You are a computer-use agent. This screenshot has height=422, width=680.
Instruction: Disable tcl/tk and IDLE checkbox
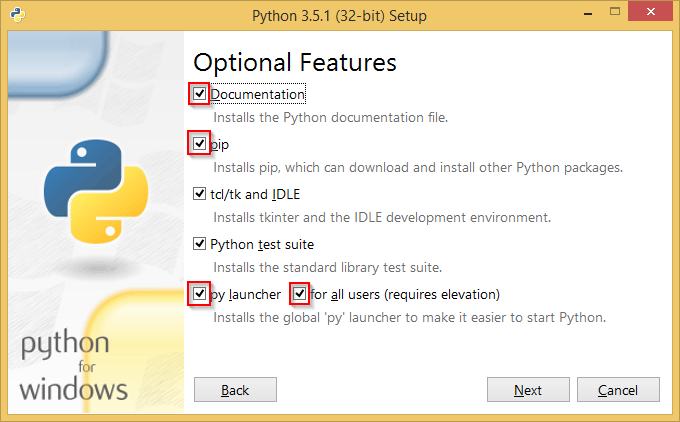(199, 193)
